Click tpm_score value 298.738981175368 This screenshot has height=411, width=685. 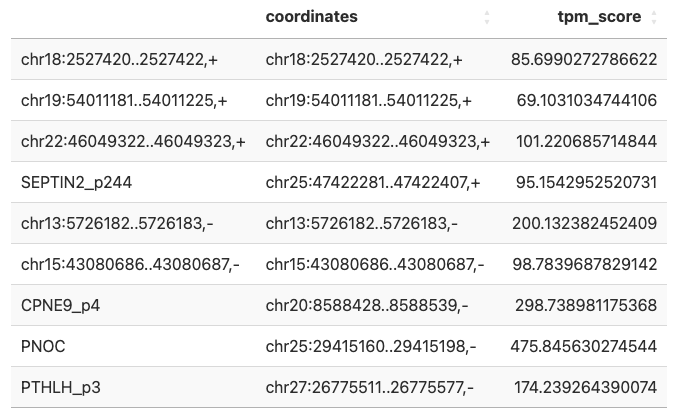tap(584, 305)
